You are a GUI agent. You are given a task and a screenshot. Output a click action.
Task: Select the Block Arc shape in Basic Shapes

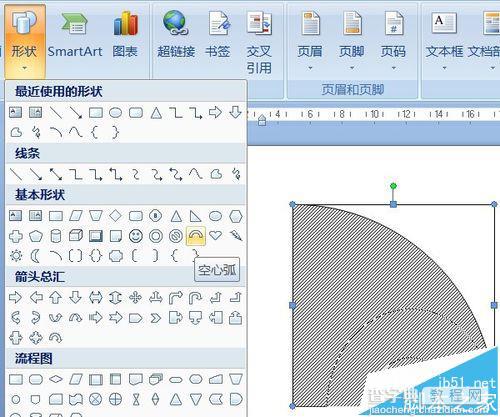point(196,236)
